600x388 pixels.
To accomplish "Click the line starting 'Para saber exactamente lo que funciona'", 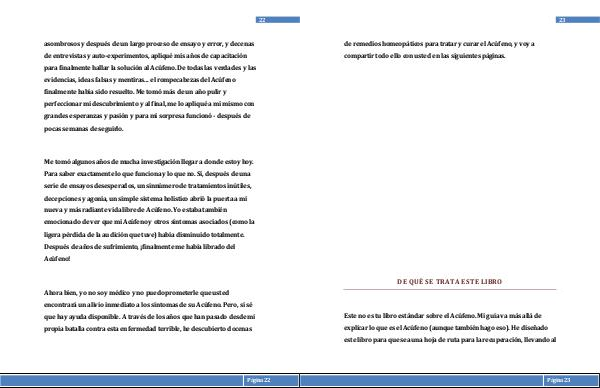I will tap(147, 174).
